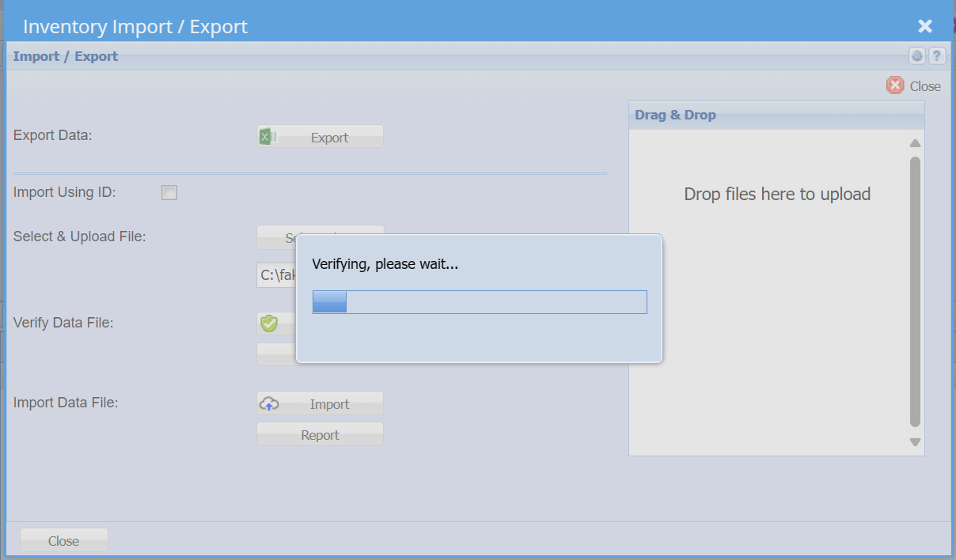Click the Drag & Drop scroll down arrow
956x560 pixels.
[915, 442]
